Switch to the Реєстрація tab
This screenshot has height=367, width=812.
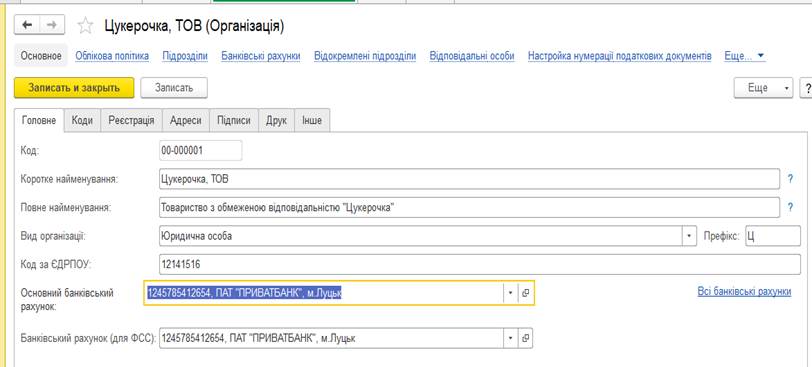click(x=132, y=121)
